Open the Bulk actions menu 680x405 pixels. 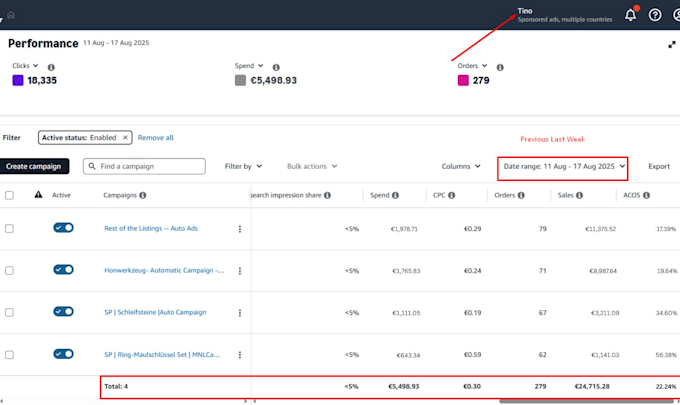coord(312,167)
